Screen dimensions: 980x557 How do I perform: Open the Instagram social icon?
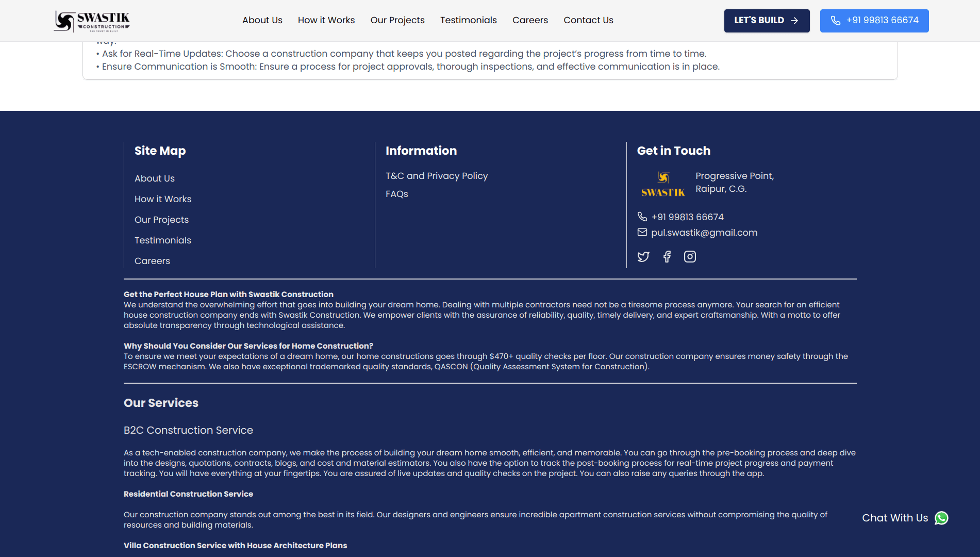coord(690,257)
